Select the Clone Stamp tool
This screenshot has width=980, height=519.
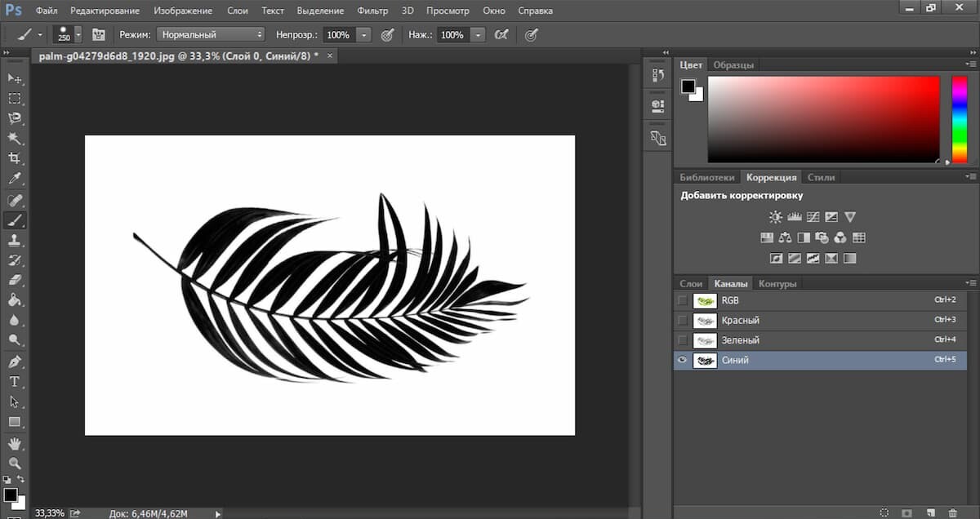pyautogui.click(x=14, y=240)
